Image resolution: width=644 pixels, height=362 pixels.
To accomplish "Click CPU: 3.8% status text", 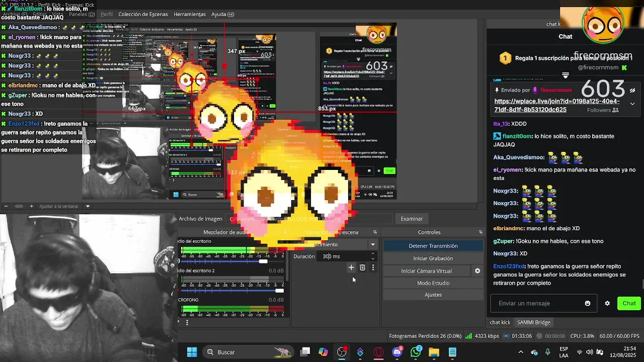I will (582, 336).
